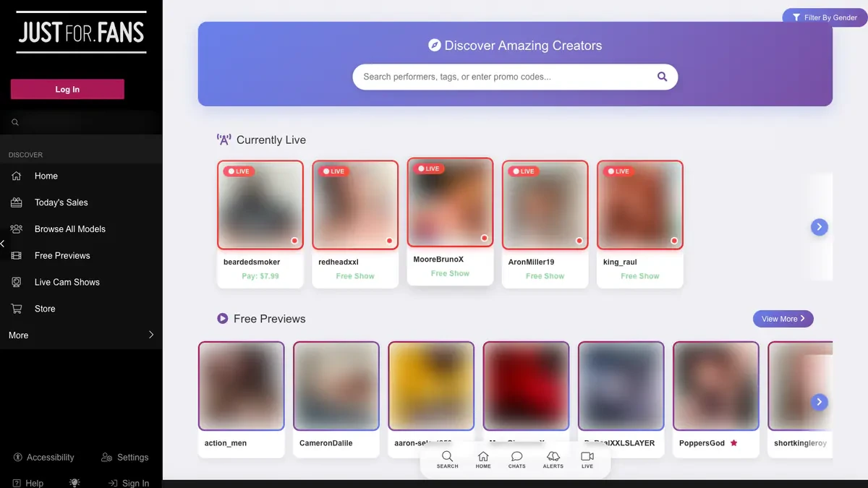Click the Home house icon in sidebar
The image size is (868, 488).
pos(17,176)
